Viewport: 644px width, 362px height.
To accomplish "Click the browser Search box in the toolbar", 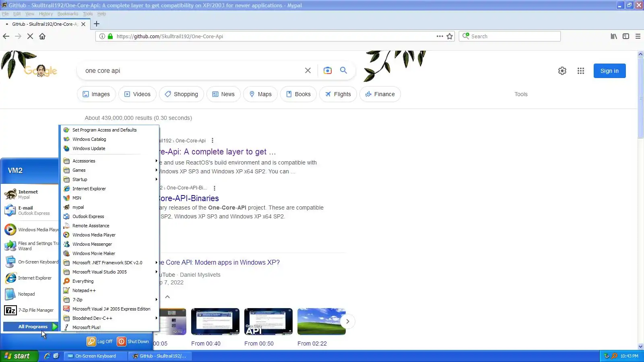I will 510,36.
